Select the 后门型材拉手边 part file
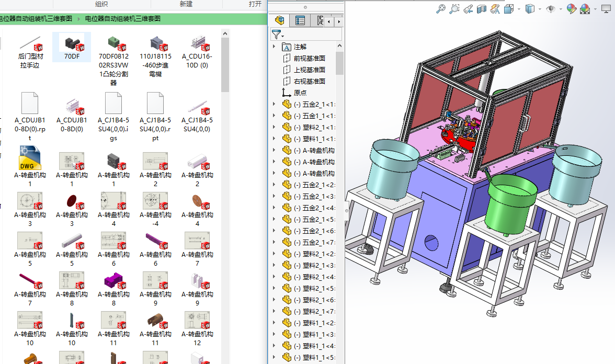 coord(30,52)
